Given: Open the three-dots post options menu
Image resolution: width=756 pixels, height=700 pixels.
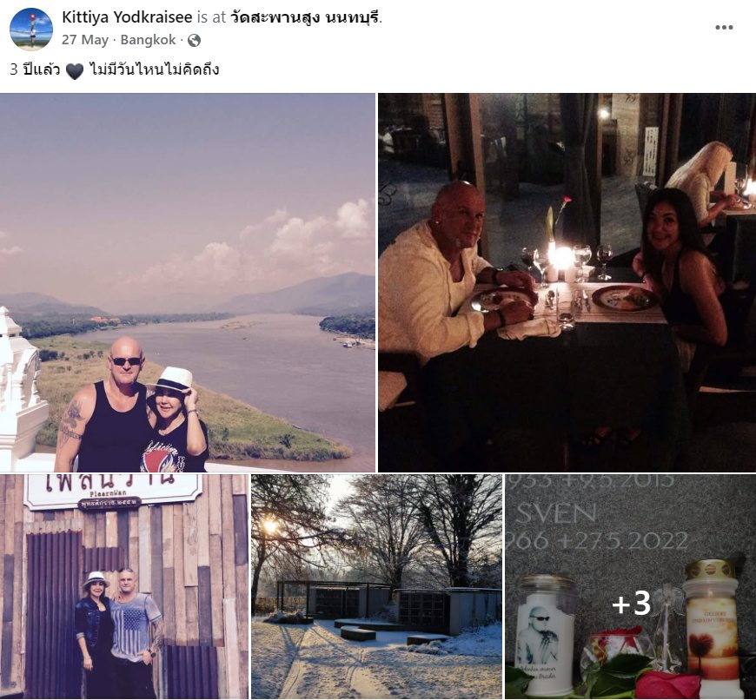Looking at the screenshot, I should (724, 28).
